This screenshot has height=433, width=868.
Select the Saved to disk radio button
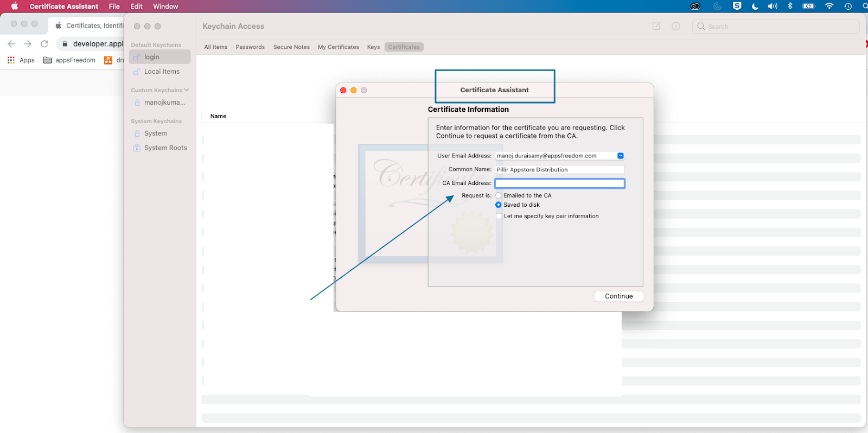499,205
